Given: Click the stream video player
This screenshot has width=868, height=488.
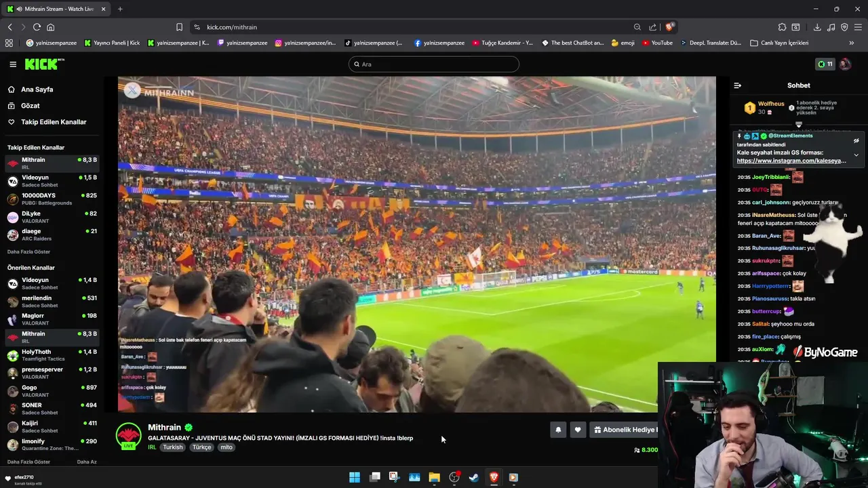Looking at the screenshot, I should 416,244.
